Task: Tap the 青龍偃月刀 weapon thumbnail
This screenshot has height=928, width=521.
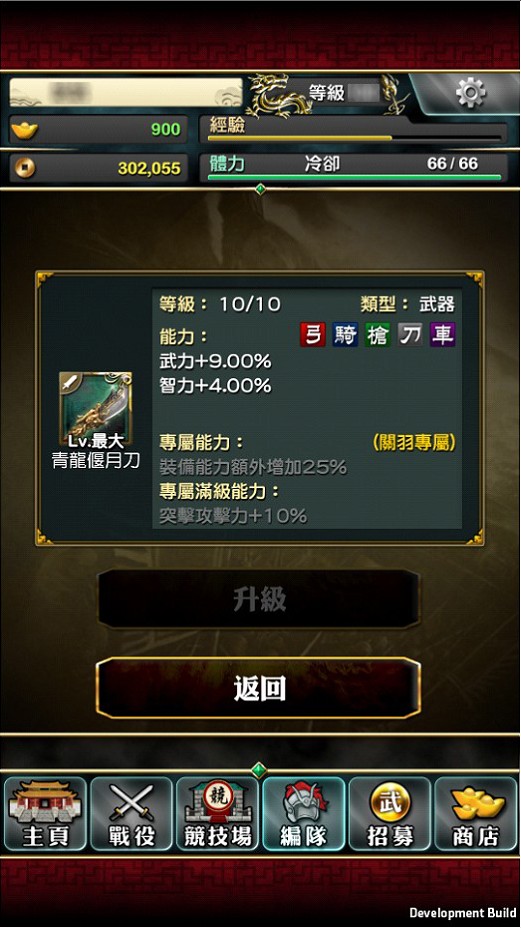Action: [x=95, y=408]
